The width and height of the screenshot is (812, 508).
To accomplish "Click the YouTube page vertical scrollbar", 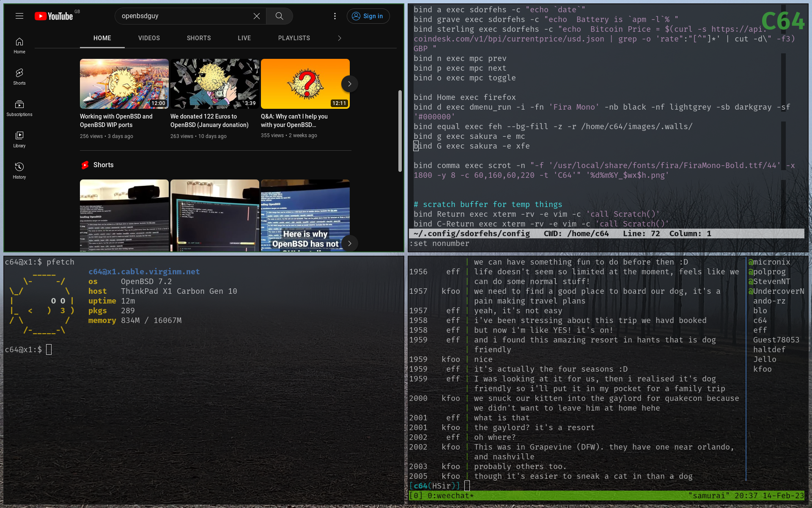I will pyautogui.click(x=400, y=131).
